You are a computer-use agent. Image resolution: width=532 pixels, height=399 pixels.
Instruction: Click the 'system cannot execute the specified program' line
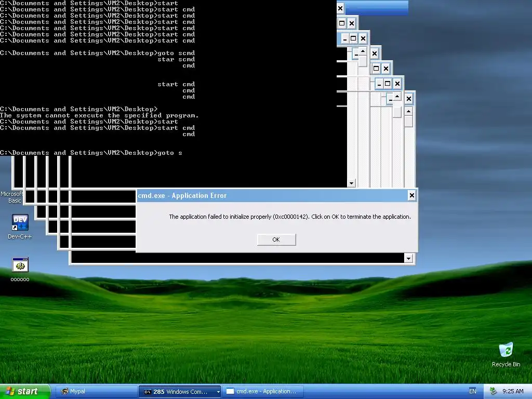pos(99,115)
